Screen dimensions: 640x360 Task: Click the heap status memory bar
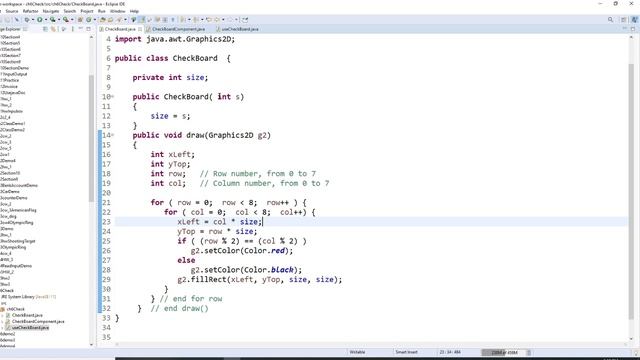[503, 352]
